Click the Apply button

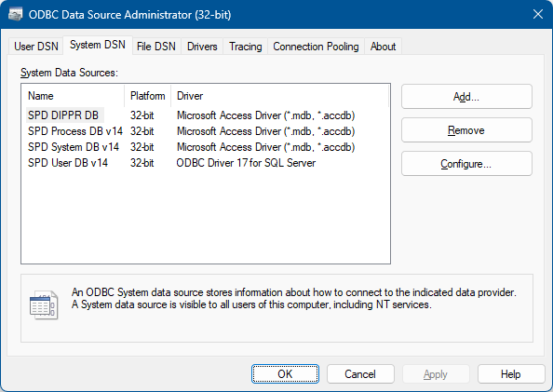point(436,374)
